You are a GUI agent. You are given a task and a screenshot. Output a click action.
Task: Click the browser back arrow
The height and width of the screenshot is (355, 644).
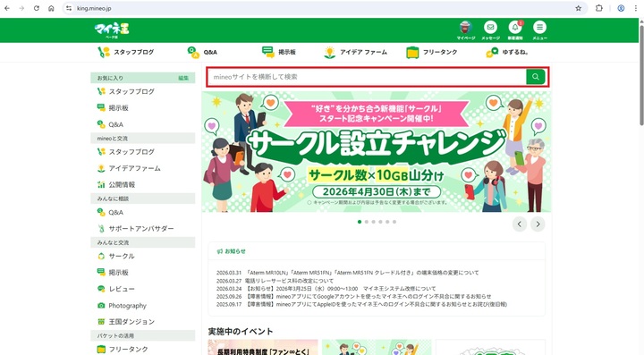(x=7, y=8)
